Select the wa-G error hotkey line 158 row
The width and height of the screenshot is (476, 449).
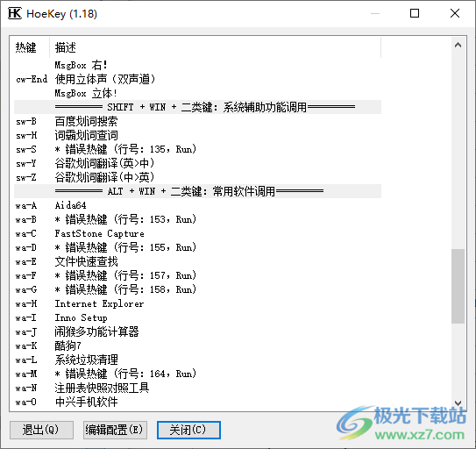197,289
